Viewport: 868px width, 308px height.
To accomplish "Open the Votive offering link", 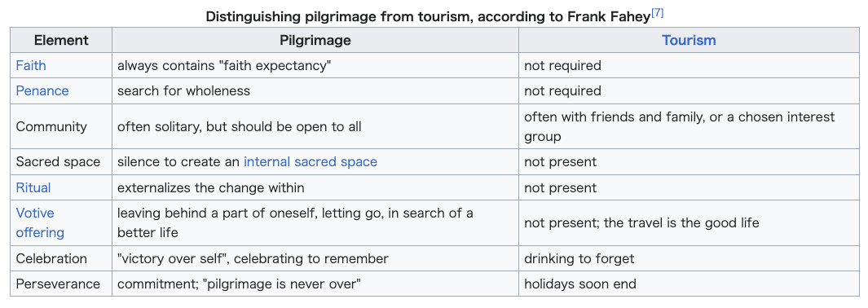I will 40,222.
